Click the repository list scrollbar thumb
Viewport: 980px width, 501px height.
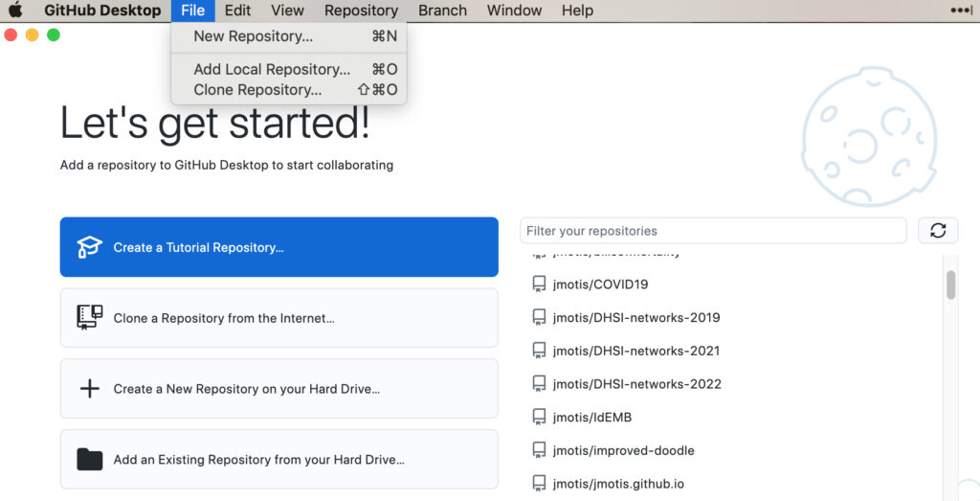coord(950,285)
